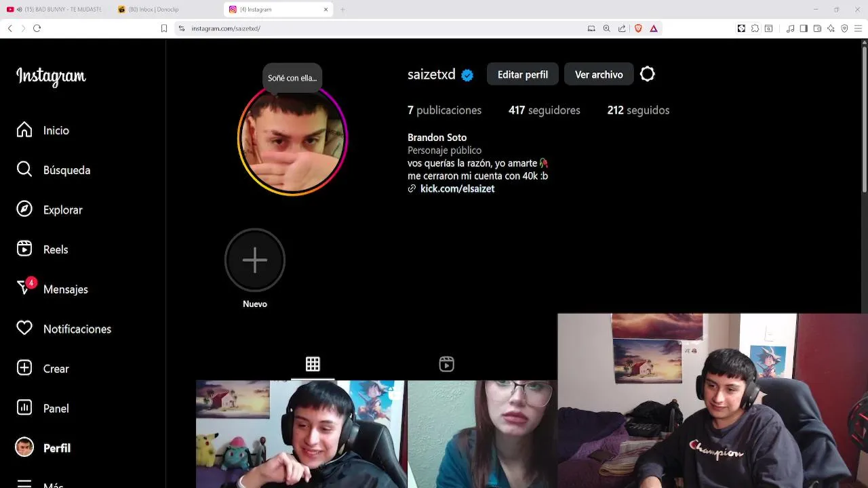868x488 pixels.
Task: Click the bookmark icon next to address bar
Action: pyautogui.click(x=164, y=28)
